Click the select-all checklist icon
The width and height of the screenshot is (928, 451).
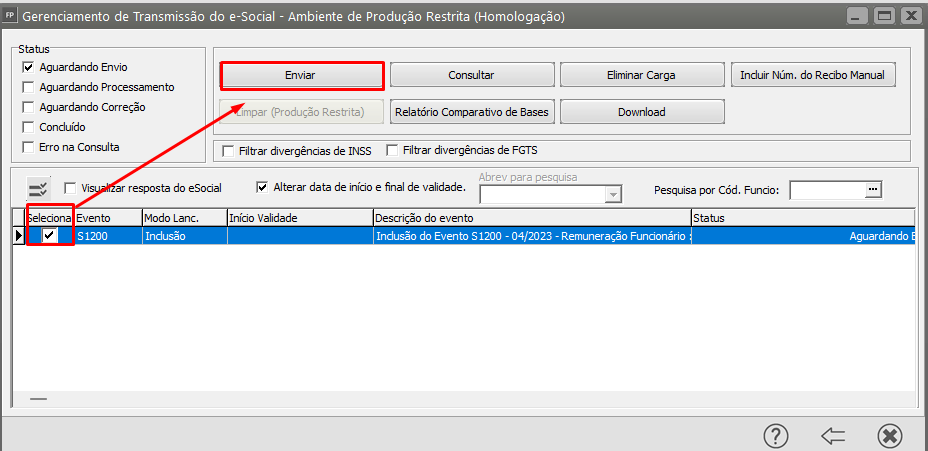click(x=38, y=188)
